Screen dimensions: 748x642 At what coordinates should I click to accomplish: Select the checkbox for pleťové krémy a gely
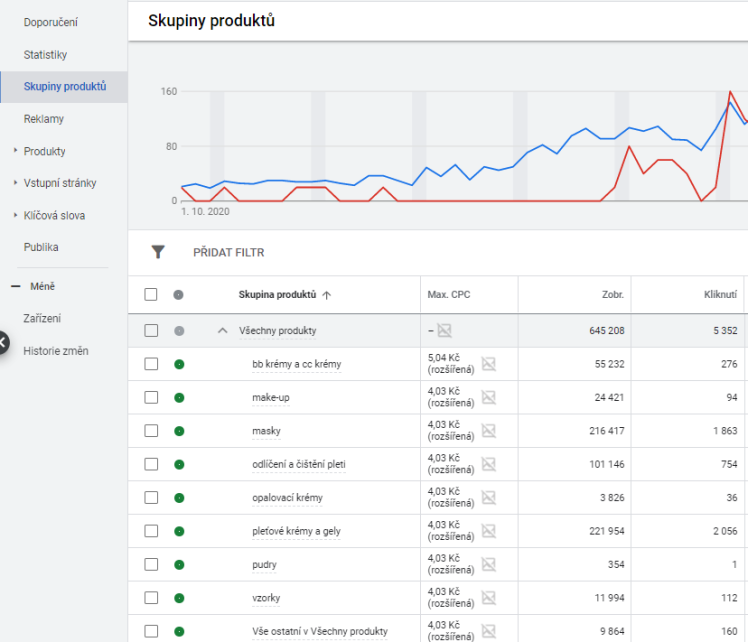[x=151, y=531]
